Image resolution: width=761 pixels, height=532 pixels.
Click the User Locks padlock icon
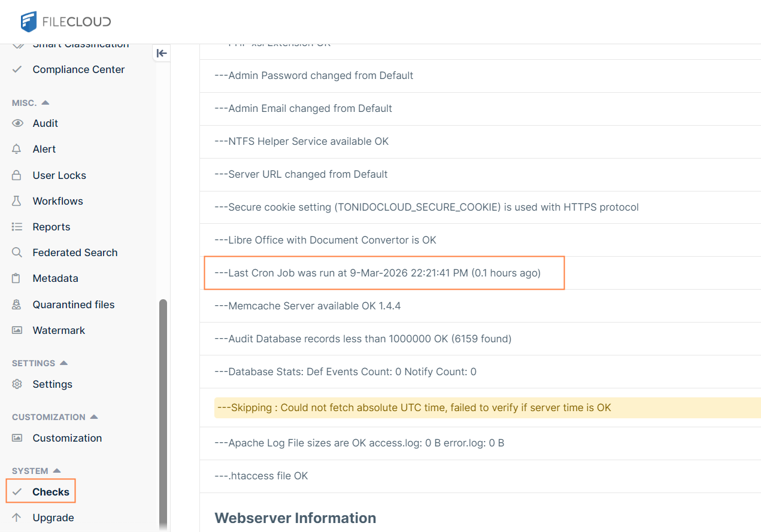pyautogui.click(x=17, y=175)
